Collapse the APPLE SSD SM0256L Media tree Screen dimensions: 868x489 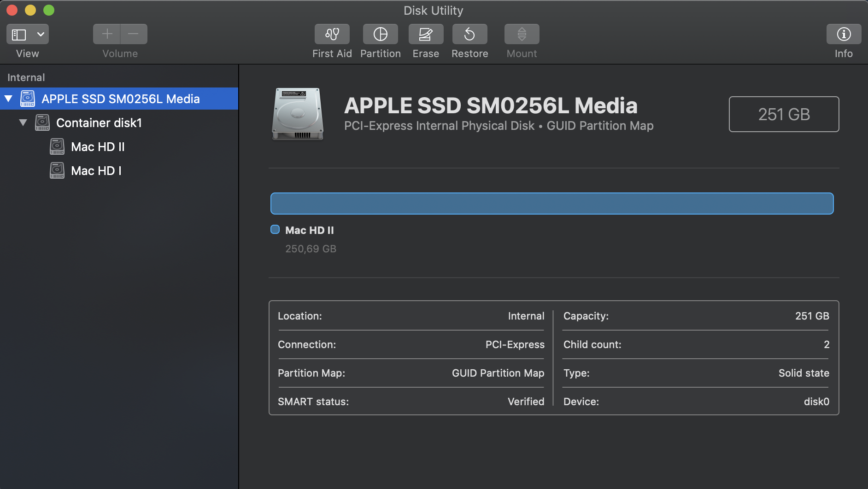(8, 99)
